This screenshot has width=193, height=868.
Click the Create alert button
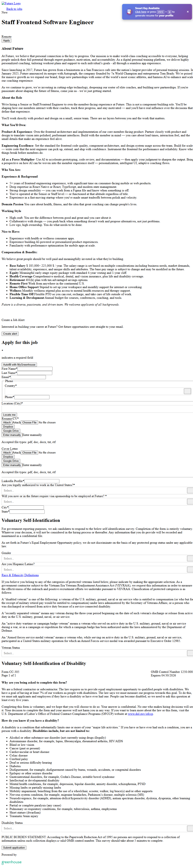(x=10, y=334)
